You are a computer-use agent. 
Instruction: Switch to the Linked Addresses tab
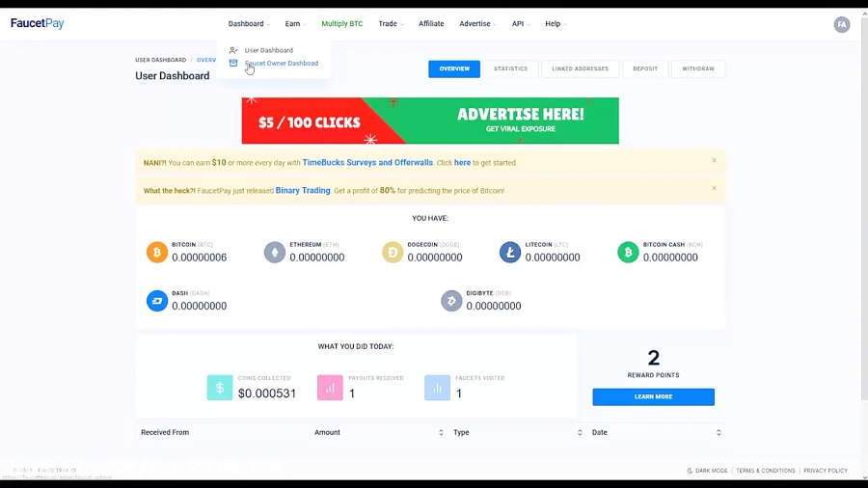pos(581,68)
